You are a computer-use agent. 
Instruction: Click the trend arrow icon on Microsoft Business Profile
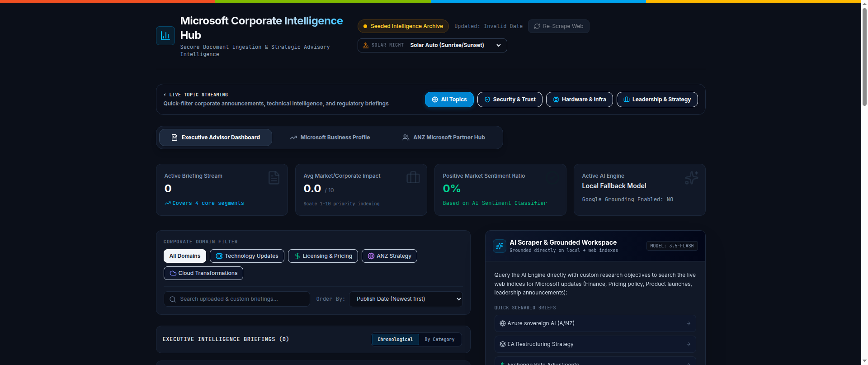[293, 137]
